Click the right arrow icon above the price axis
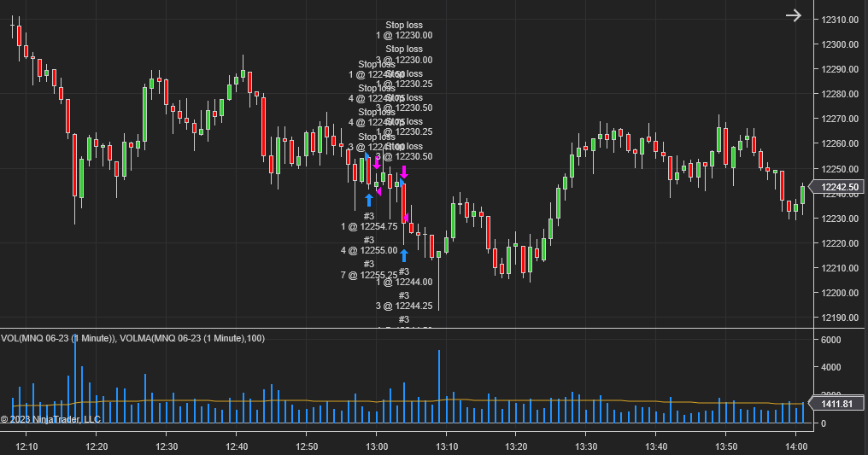This screenshot has height=455, width=868. pos(794,15)
